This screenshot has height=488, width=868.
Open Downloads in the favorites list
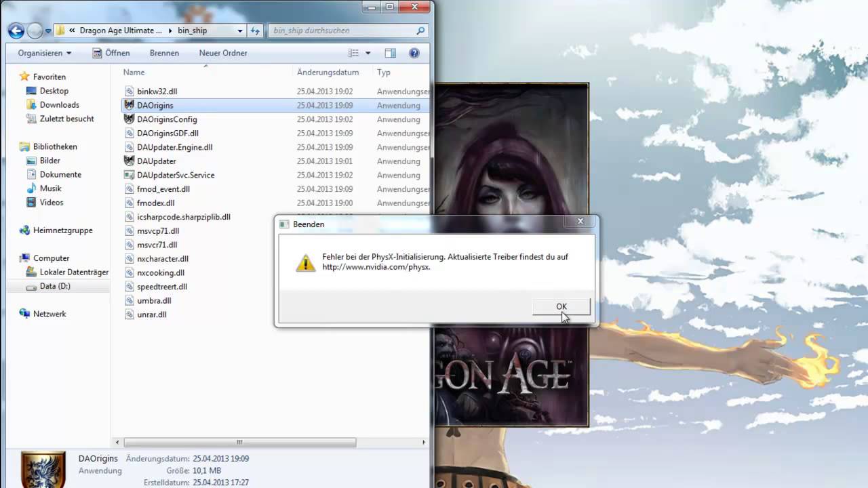pyautogui.click(x=59, y=105)
